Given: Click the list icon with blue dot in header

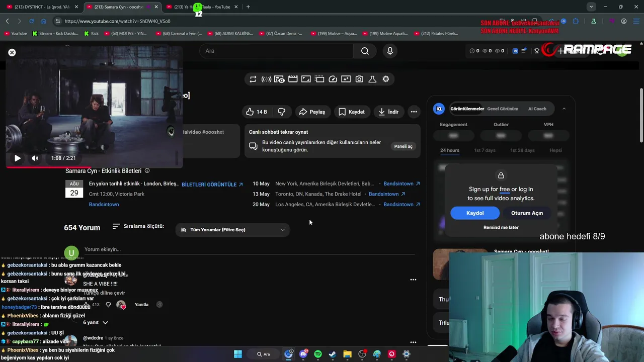Looking at the screenshot, I should pos(524,51).
